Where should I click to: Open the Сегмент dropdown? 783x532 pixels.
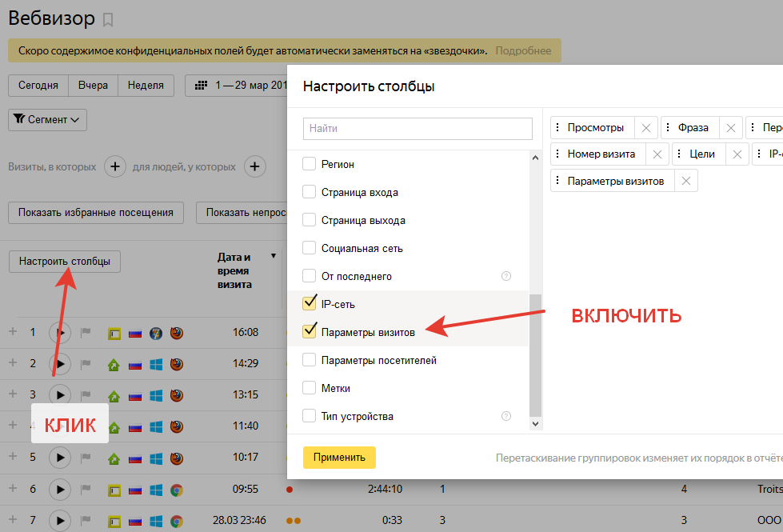47,120
